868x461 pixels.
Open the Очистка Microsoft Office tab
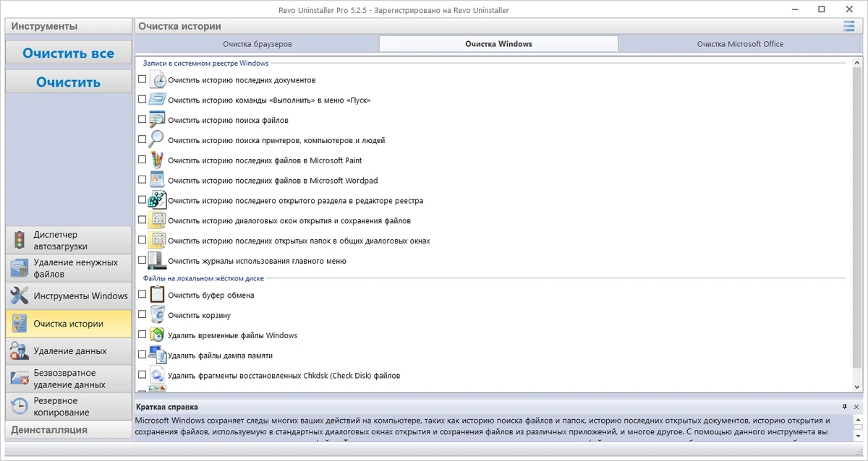coord(740,44)
